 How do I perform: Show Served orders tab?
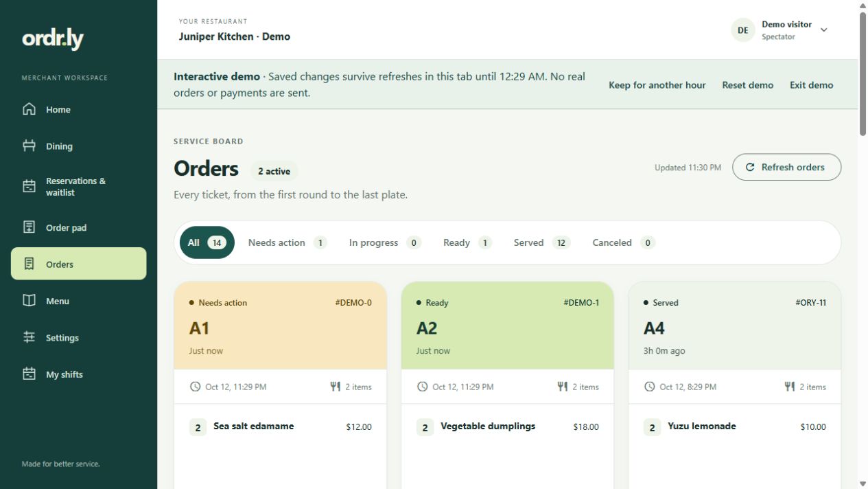[x=541, y=242]
